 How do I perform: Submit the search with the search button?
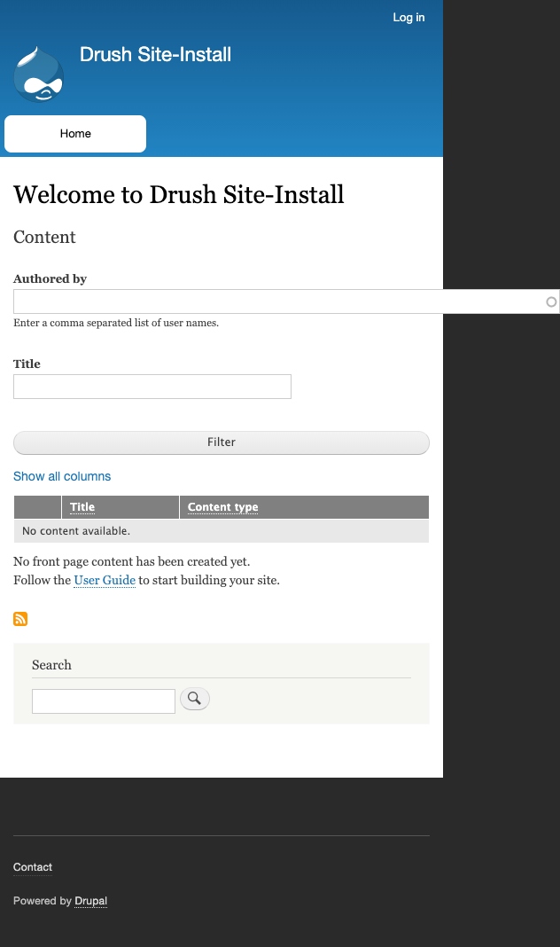194,699
